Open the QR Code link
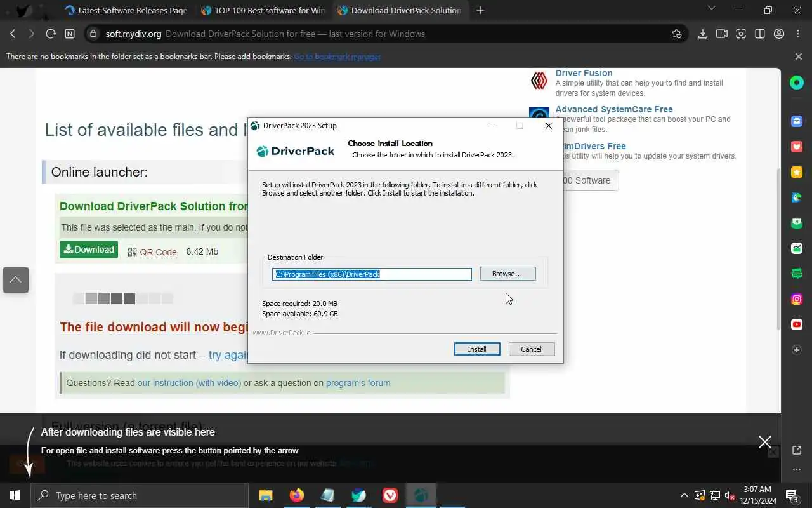Screen dimensions: 812x508 pyautogui.click(x=158, y=252)
